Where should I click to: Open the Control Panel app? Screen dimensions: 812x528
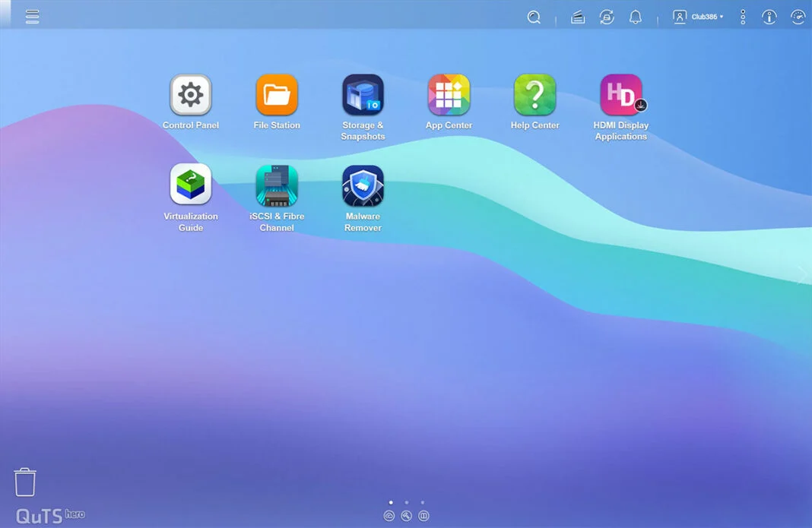tap(190, 95)
